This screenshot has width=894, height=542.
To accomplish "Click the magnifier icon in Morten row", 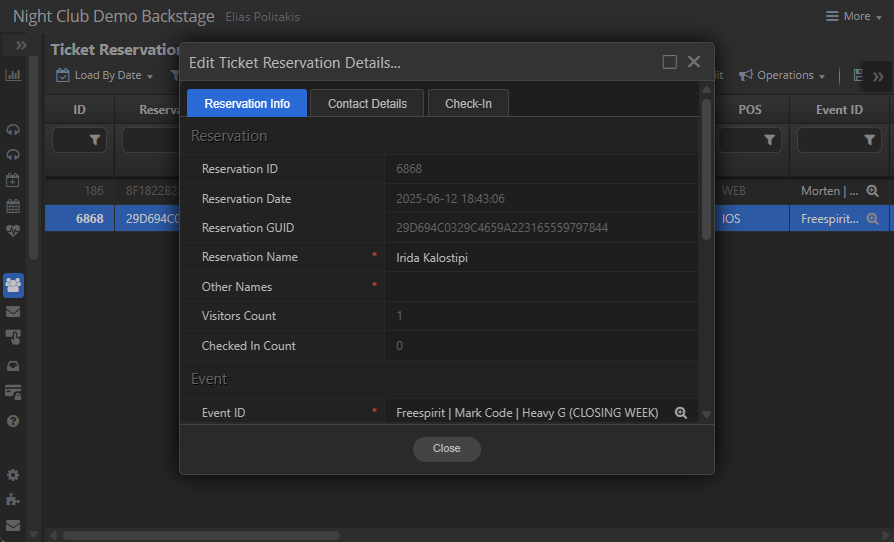I will tap(872, 191).
